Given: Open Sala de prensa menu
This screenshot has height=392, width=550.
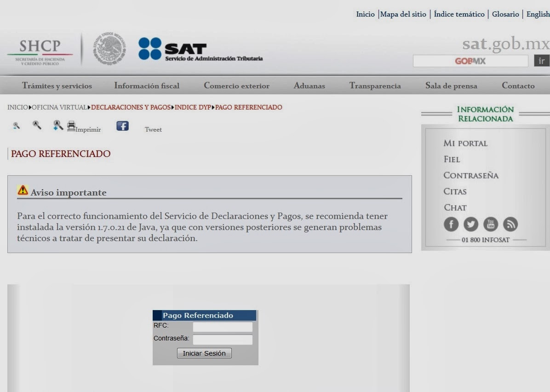Looking at the screenshot, I should (451, 86).
